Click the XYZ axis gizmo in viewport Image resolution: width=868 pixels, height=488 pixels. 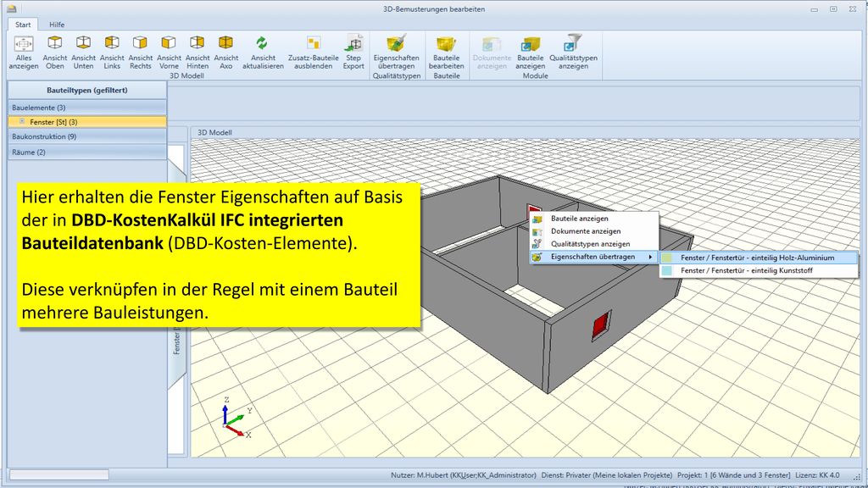(236, 418)
